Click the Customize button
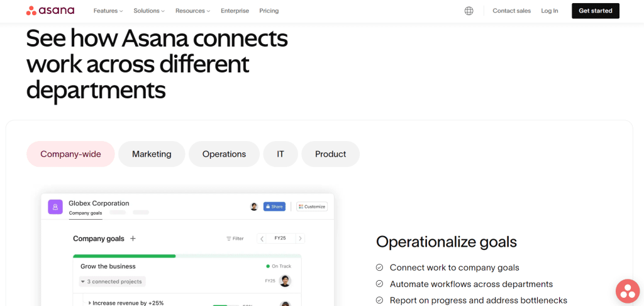 pyautogui.click(x=312, y=207)
